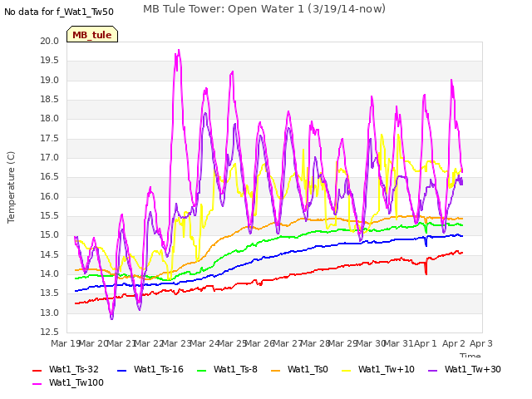Click the 17.5 y-axis tick label
This screenshot has height=399, width=532.
[50, 139]
